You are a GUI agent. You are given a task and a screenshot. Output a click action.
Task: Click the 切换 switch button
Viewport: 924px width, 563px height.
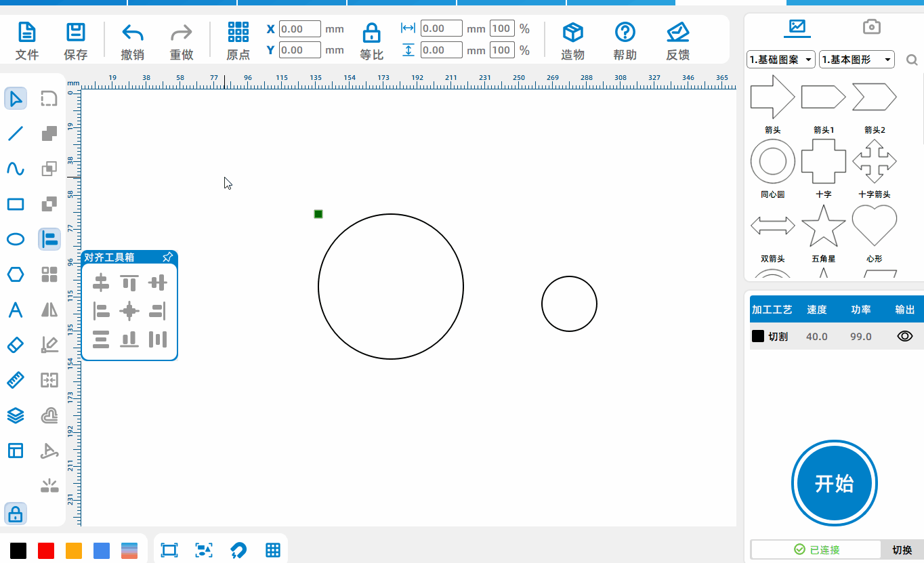coord(902,549)
